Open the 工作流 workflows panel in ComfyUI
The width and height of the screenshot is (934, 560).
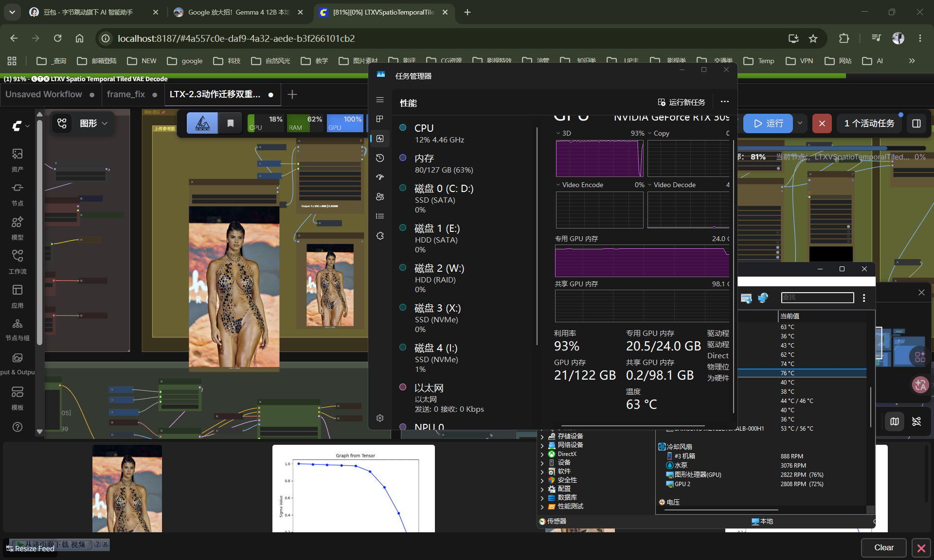pyautogui.click(x=18, y=262)
